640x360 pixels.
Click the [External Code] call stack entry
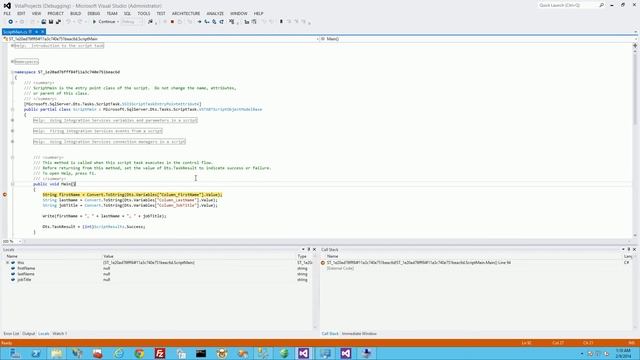(x=340, y=269)
